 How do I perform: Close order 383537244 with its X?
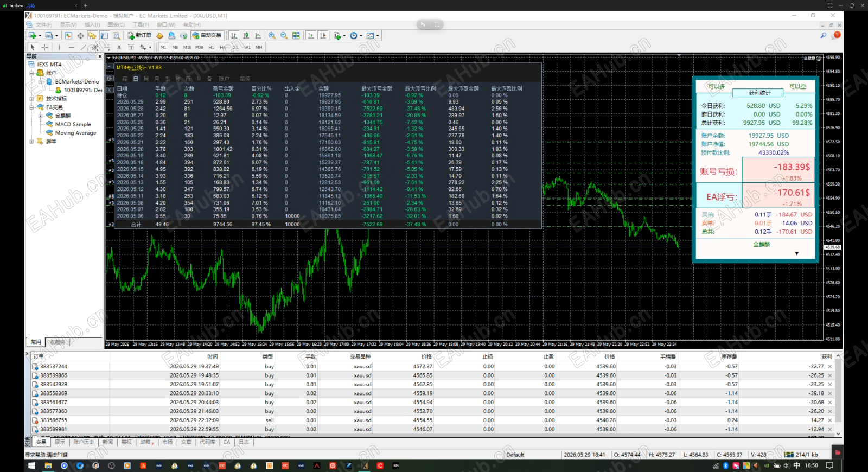(830, 366)
